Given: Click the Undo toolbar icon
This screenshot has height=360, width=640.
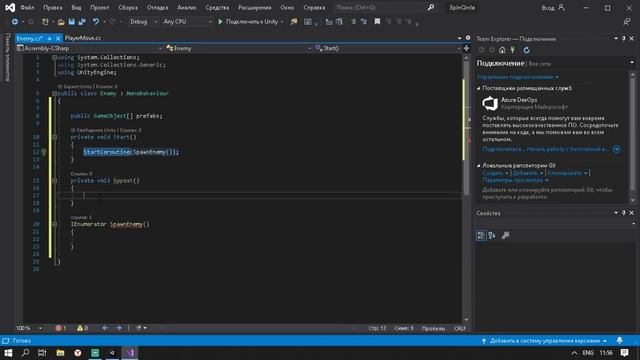Looking at the screenshot, I should [x=96, y=22].
